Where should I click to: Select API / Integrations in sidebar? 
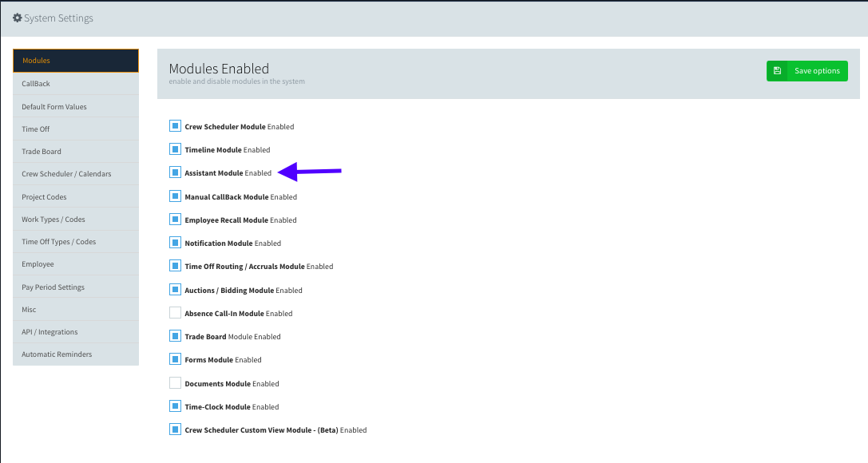[x=76, y=332]
